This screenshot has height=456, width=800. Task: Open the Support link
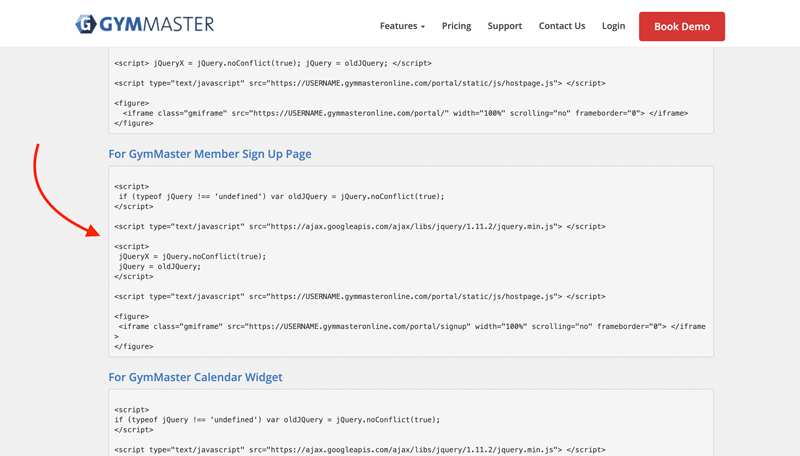(505, 26)
